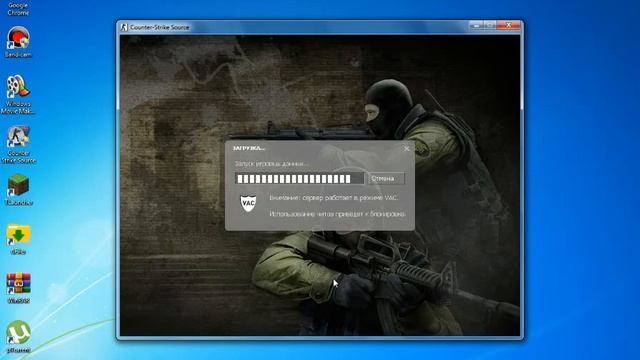Minimize the Counter-Strike Source window
The width and height of the screenshot is (640, 360).
coord(476,26)
